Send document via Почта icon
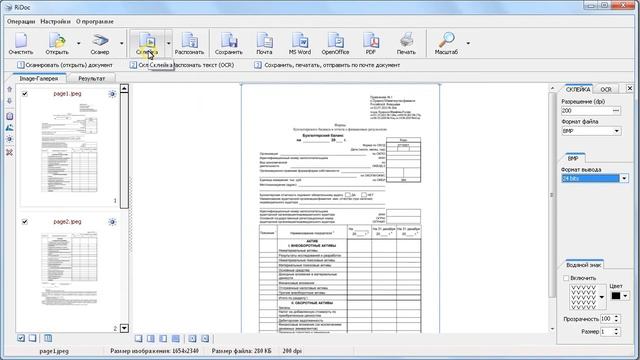This screenshot has width=640, height=360. coord(264,43)
